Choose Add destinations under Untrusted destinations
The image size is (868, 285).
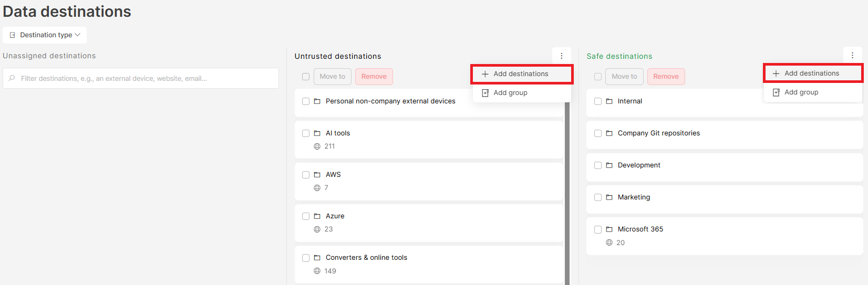pos(521,74)
